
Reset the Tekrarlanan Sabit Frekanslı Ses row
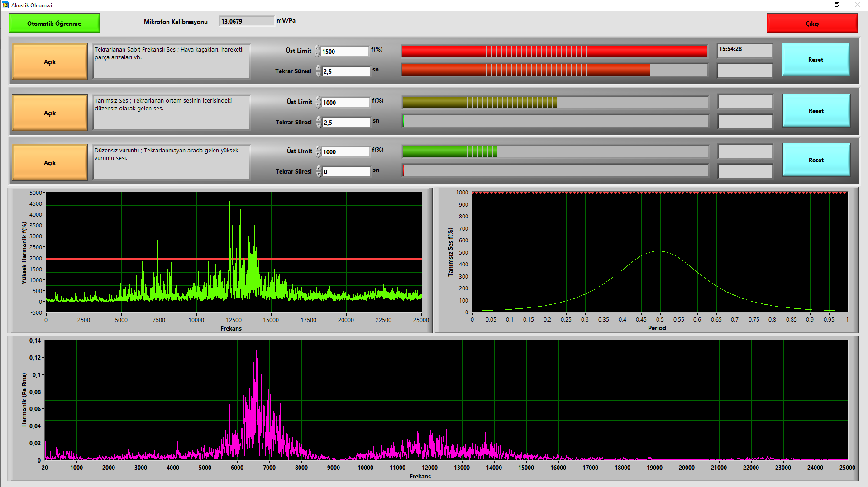pyautogui.click(x=816, y=60)
